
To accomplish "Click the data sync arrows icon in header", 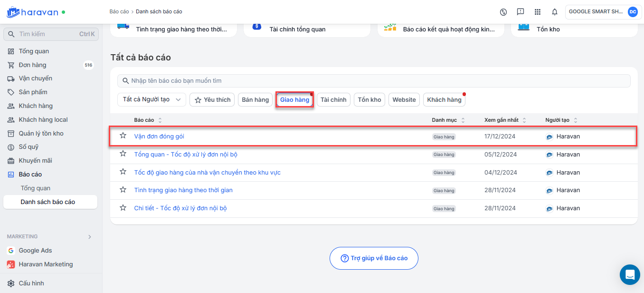I will (504, 12).
